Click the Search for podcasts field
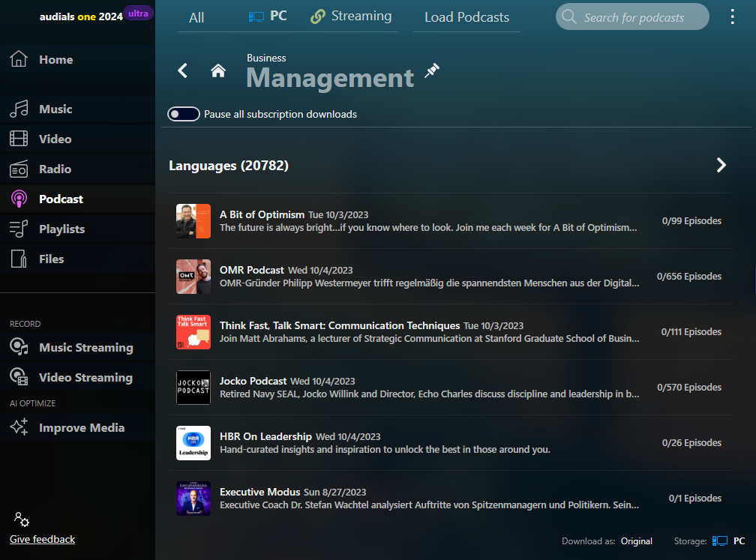This screenshot has width=756, height=560. point(632,16)
